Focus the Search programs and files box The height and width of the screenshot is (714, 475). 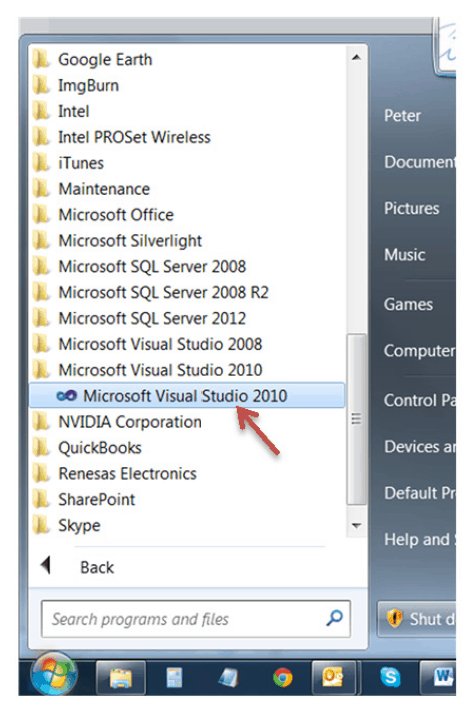(x=187, y=619)
